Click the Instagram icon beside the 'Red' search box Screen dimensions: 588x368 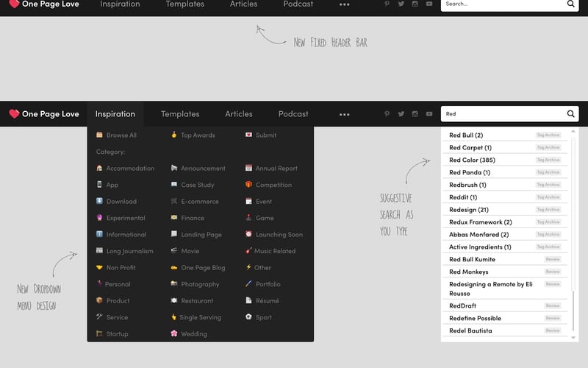(415, 114)
